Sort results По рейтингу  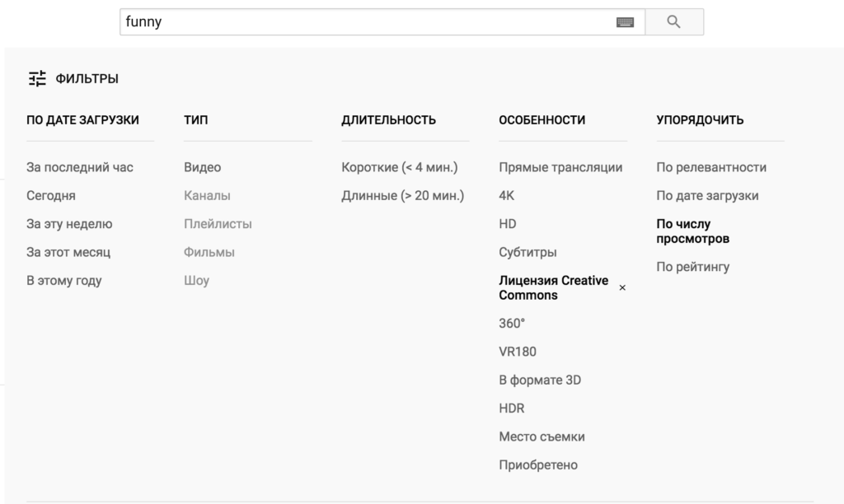692,267
